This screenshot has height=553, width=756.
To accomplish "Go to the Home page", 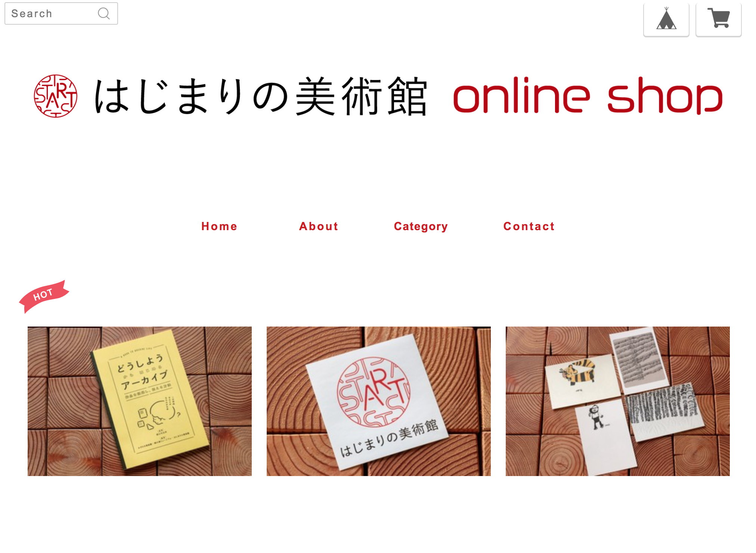I will point(219,226).
